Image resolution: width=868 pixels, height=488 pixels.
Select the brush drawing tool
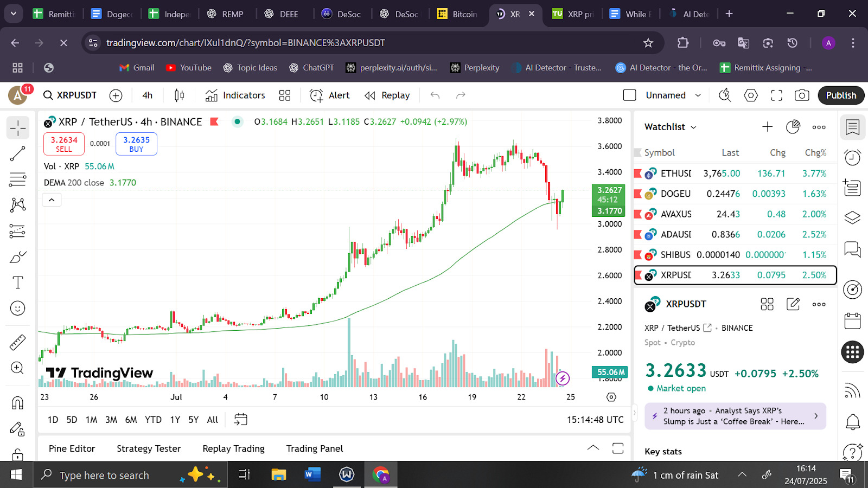pos(18,256)
